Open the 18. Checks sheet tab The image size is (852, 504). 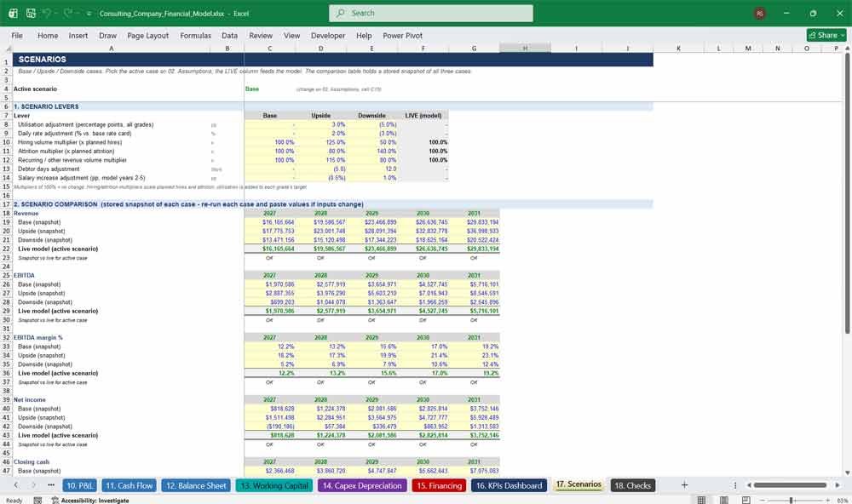point(632,485)
